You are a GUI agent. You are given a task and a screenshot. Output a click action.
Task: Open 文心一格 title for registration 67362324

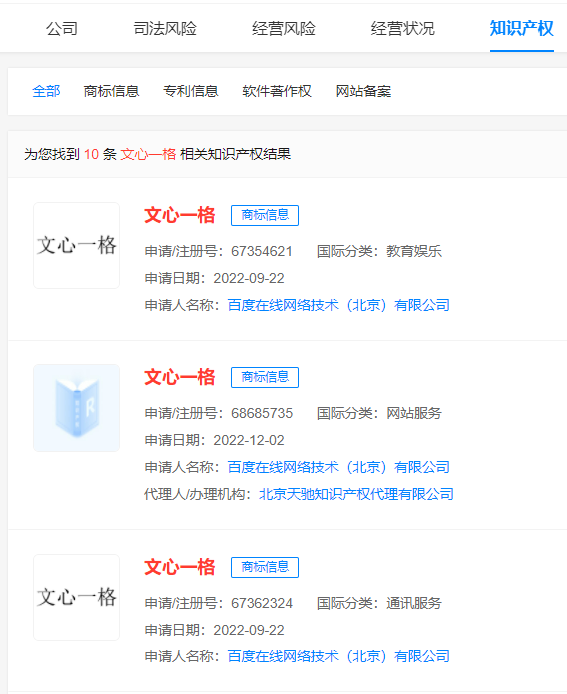tap(180, 567)
